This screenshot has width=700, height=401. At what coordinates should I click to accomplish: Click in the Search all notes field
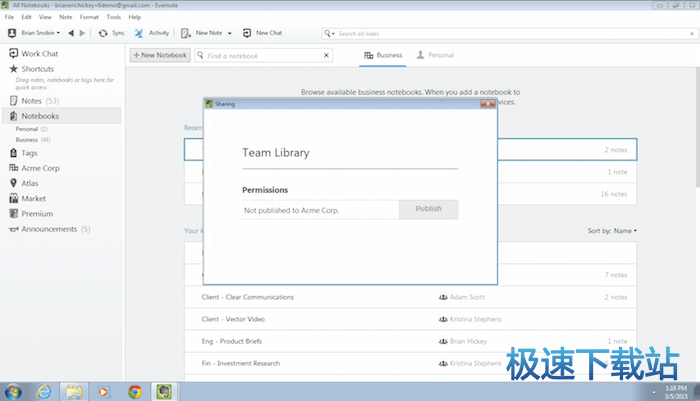click(511, 33)
